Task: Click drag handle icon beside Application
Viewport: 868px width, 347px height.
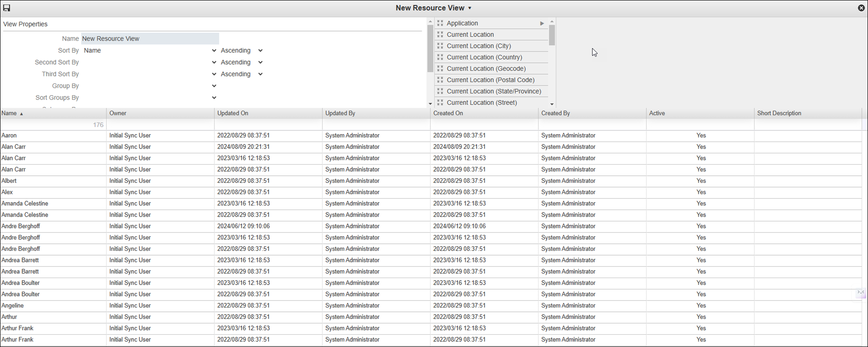Action: (x=440, y=23)
